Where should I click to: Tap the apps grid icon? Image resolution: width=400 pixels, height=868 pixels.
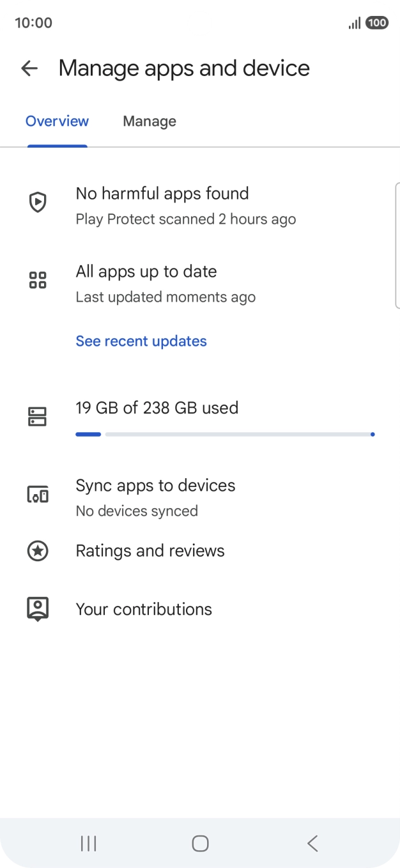click(38, 280)
